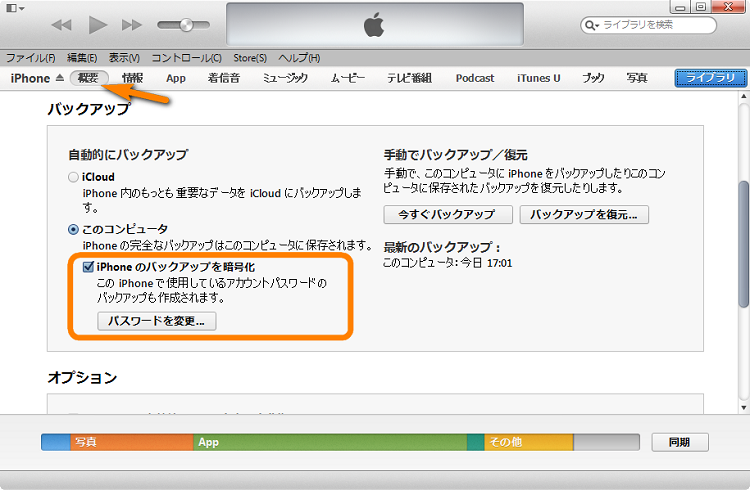
Task: Click the scrollbar up arrow
Action: [744, 96]
